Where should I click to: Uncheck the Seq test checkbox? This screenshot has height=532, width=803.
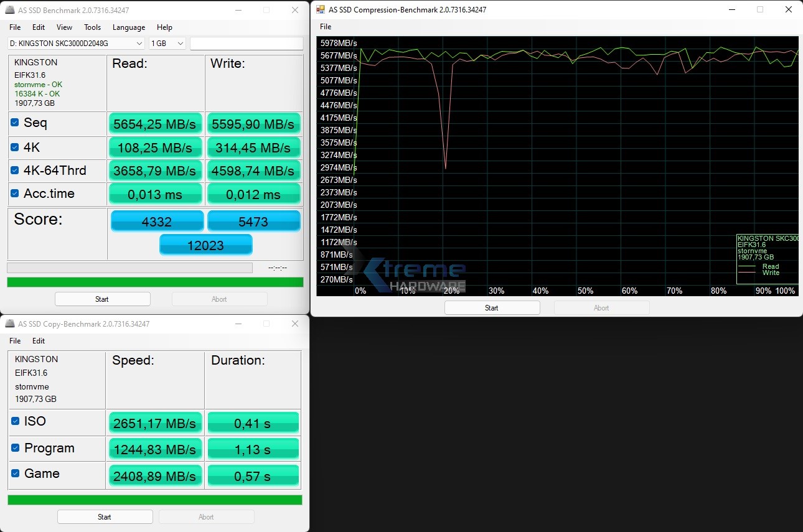pos(15,123)
